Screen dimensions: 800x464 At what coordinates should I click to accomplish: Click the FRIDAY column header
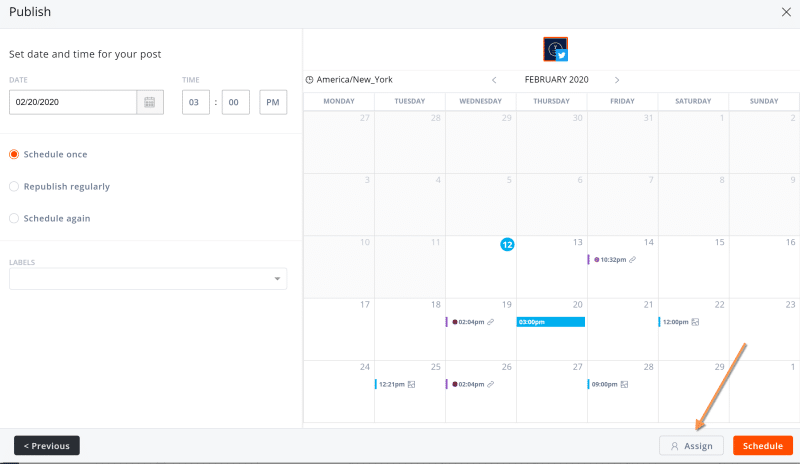point(622,101)
